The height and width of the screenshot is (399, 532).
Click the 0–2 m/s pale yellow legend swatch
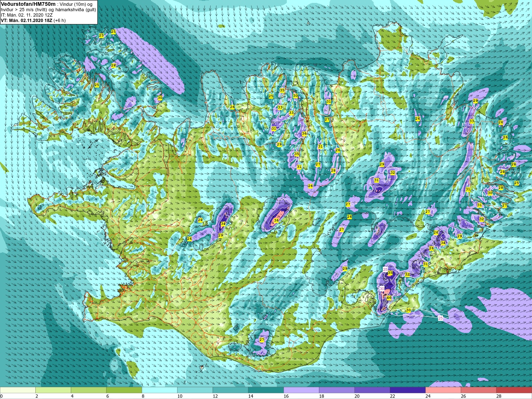[x=18, y=390]
